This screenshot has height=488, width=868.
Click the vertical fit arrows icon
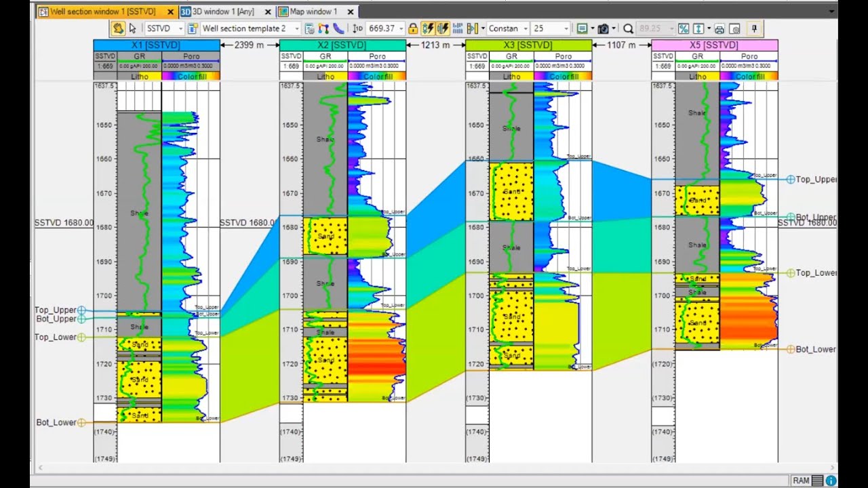pyautogui.click(x=699, y=28)
